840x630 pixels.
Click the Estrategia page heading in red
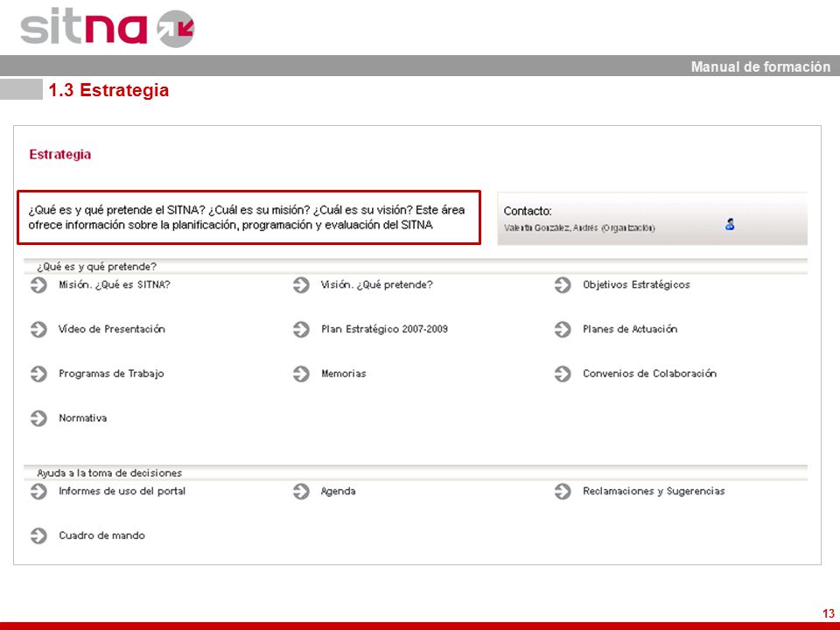pyautogui.click(x=60, y=155)
